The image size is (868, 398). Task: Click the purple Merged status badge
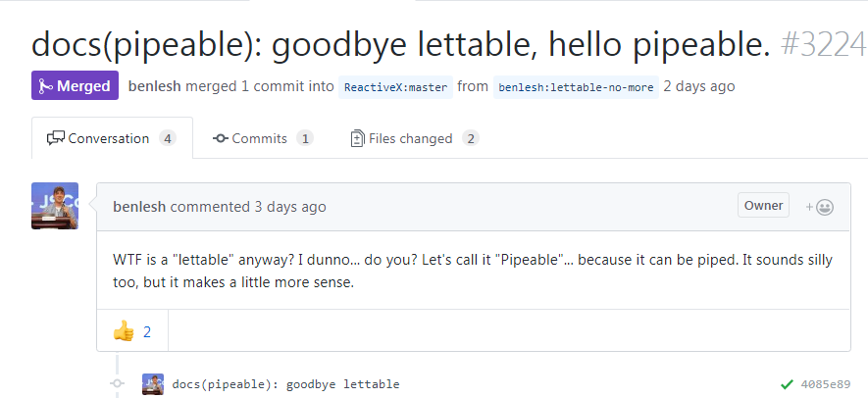pyautogui.click(x=75, y=86)
